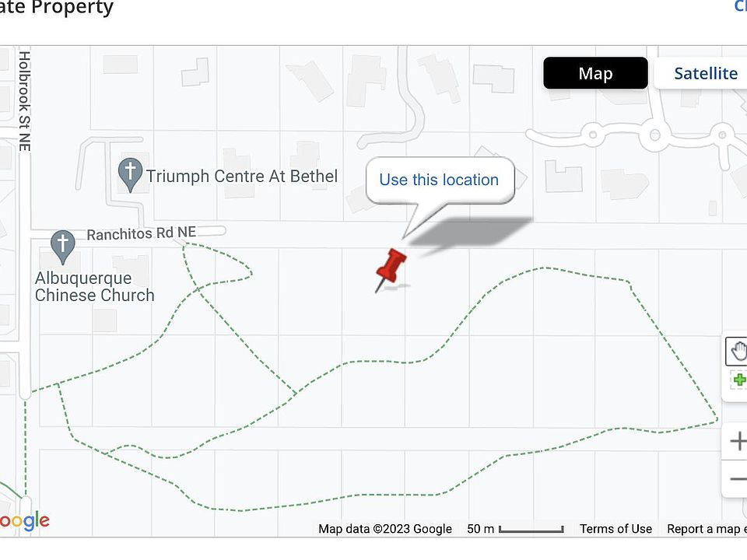Select the hand pan tool
The height and width of the screenshot is (560, 747).
[x=738, y=351]
